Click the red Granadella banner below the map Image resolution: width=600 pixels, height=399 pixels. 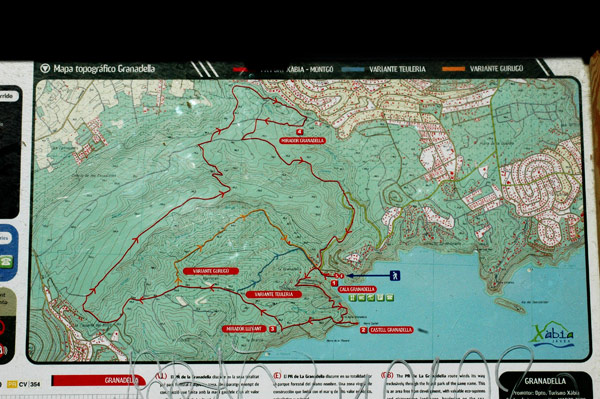coord(99,380)
